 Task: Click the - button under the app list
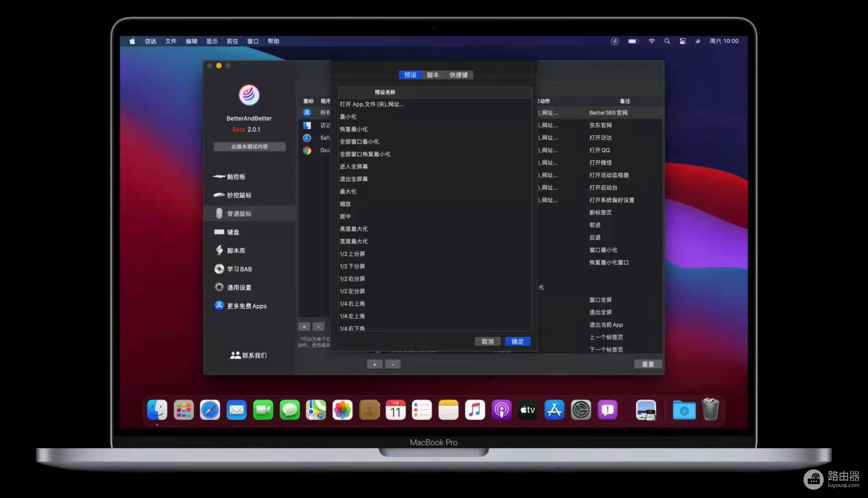(319, 326)
